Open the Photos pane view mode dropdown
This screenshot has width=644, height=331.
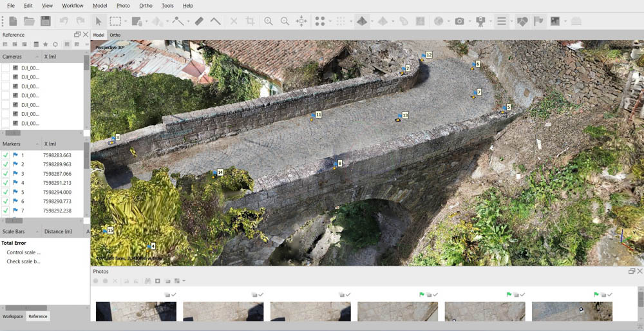point(184,281)
